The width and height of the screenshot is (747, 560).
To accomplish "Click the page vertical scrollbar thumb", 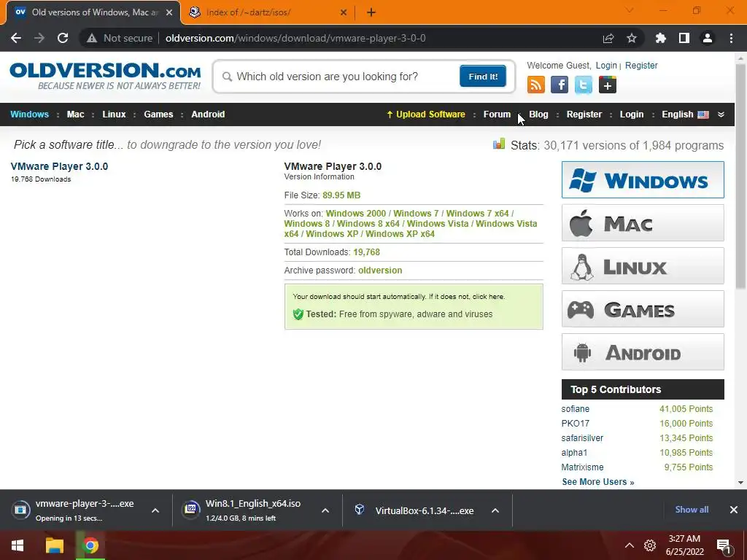I will pos(740,176).
